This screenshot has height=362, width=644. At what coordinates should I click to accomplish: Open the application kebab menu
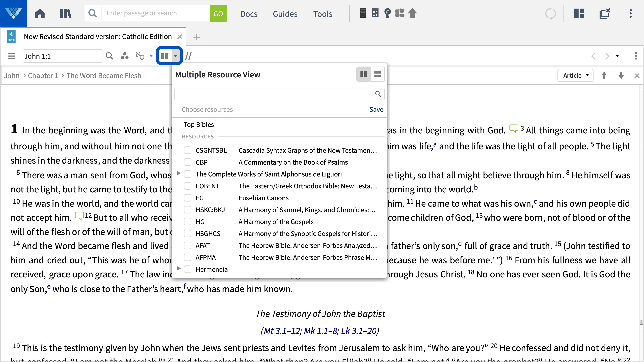coord(631,13)
